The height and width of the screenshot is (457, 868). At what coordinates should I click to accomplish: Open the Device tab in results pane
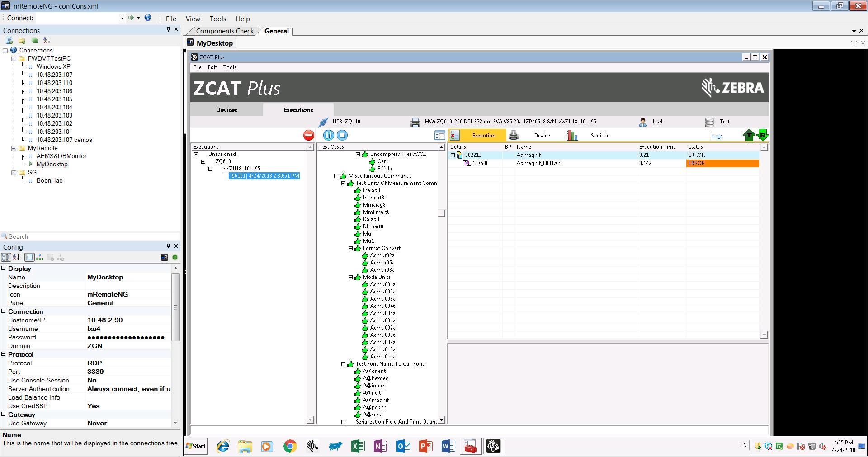coord(542,136)
